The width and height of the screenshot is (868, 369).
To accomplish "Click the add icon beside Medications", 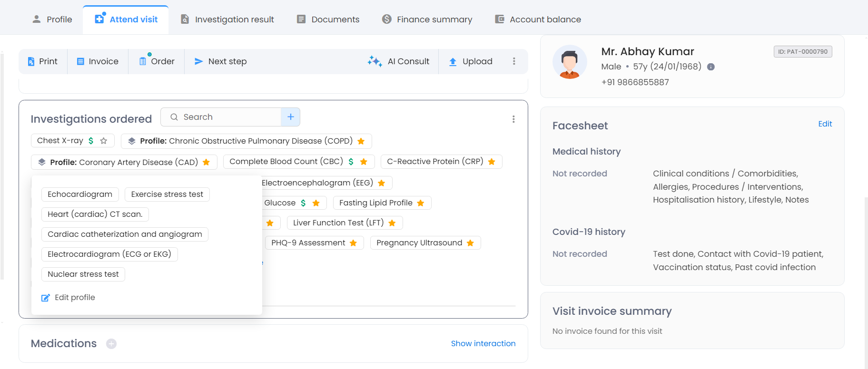I will click(111, 344).
